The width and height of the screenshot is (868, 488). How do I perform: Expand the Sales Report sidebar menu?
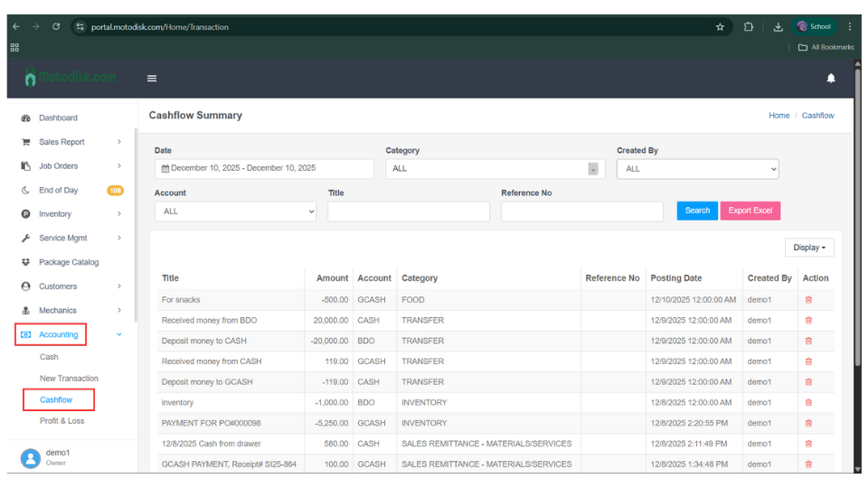pyautogui.click(x=61, y=142)
